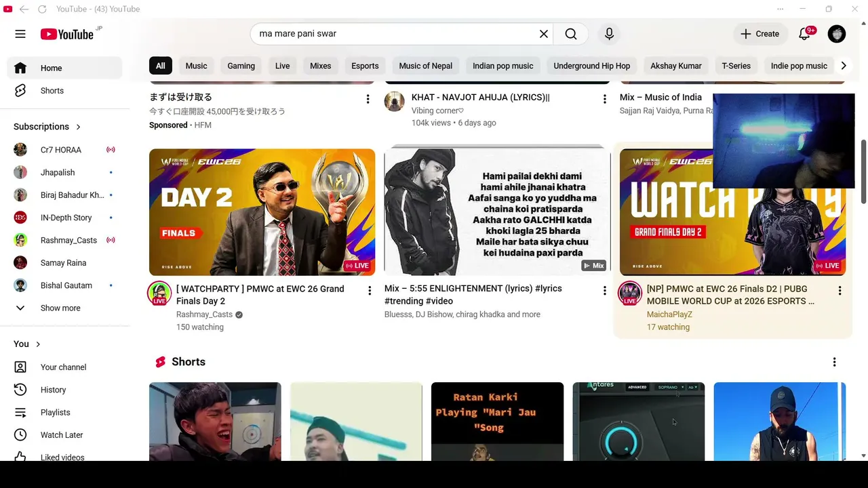Expand the Subscriptions section
The height and width of the screenshot is (488, 868).
47,127
